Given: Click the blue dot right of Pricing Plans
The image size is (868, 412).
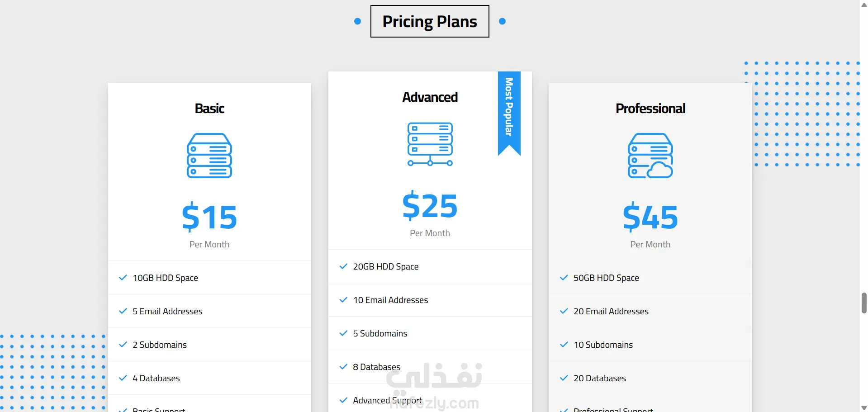Looking at the screenshot, I should pos(502,21).
